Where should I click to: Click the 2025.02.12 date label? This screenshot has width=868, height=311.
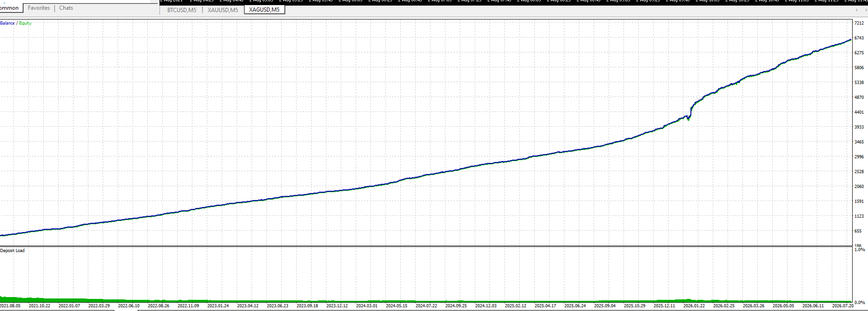(x=516, y=306)
